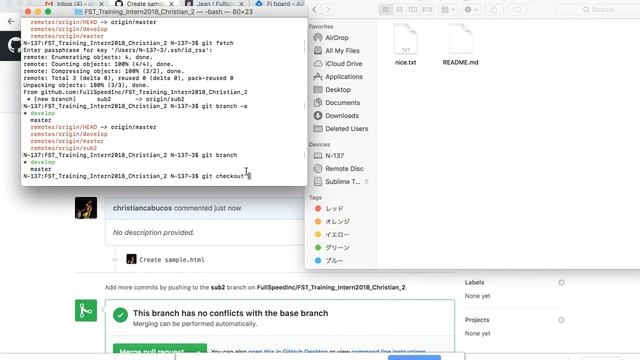Image resolution: width=640 pixels, height=360 pixels.
Task: Switch Finder to icon view
Action: pyautogui.click(x=385, y=9)
